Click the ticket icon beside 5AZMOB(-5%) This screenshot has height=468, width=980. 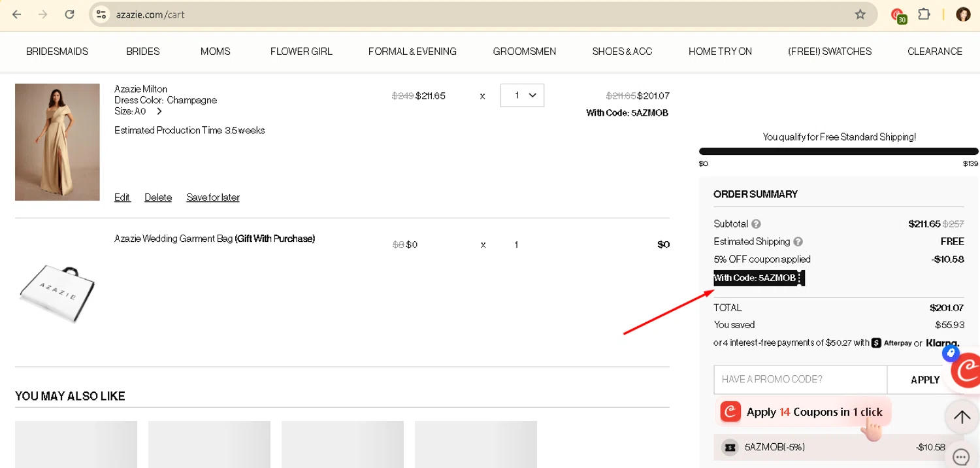(730, 447)
